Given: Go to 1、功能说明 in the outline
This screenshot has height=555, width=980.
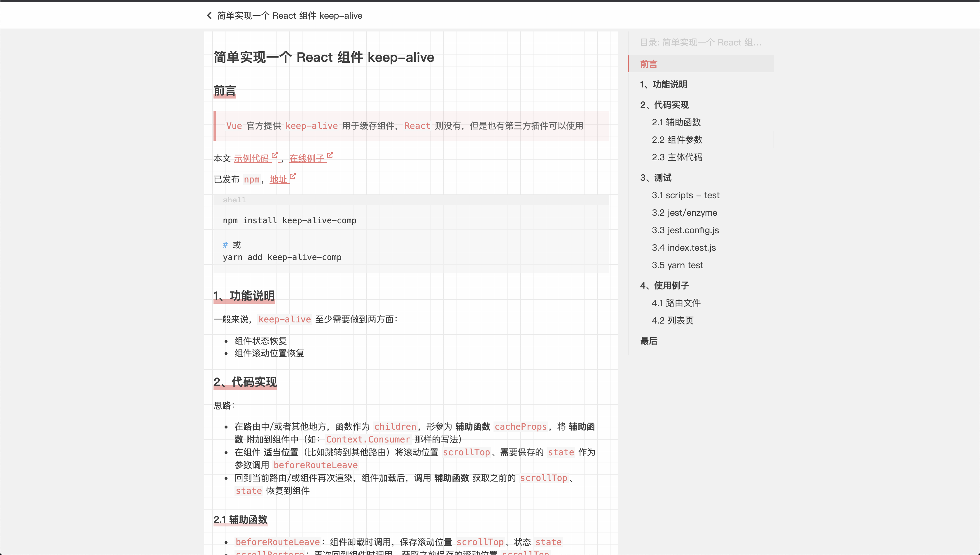Looking at the screenshot, I should tap(664, 84).
